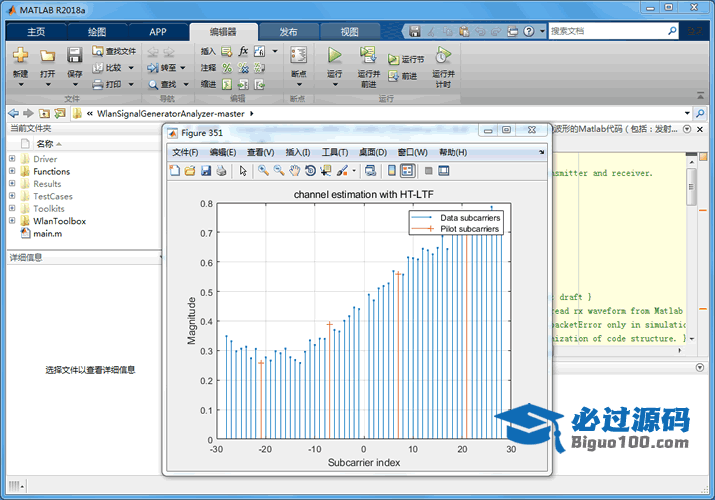This screenshot has width=715, height=500.
Task: Select the Pan hand tool in figure toolbar
Action: click(295, 170)
